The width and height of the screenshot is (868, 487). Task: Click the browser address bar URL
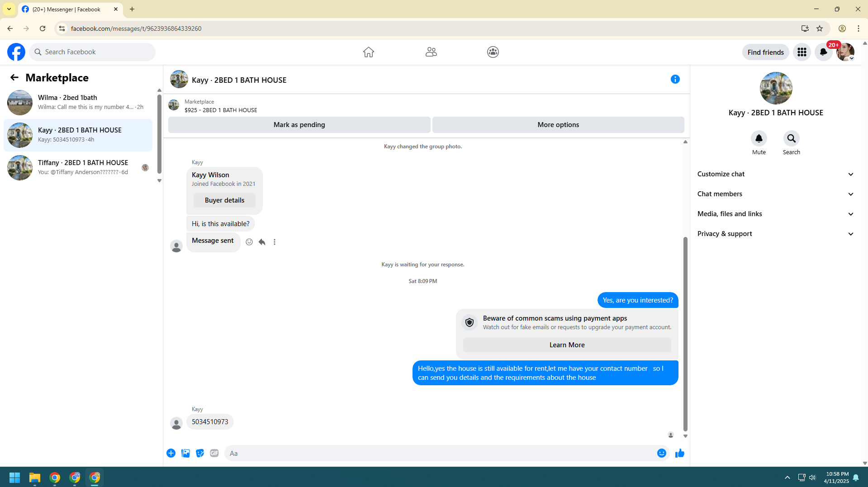(x=136, y=28)
